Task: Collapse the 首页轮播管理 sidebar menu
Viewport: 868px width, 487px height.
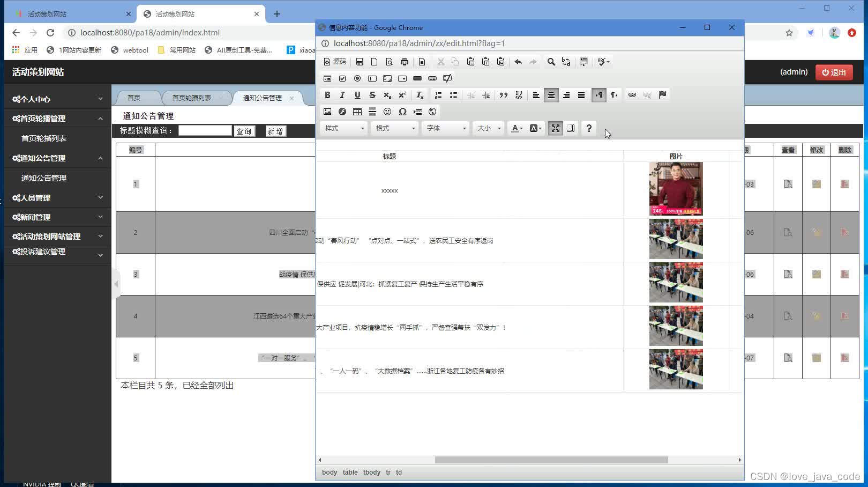Action: [57, 119]
